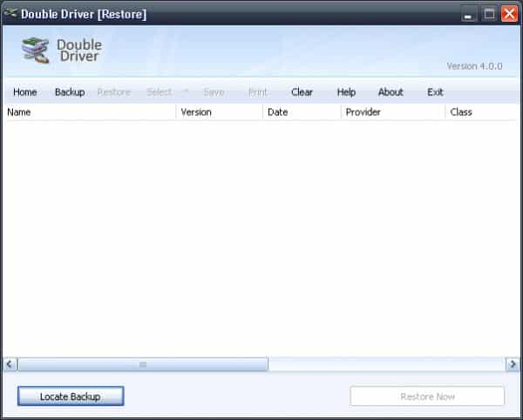Click the Locate Backup button
Screen dimensions: 523x420
click(71, 396)
